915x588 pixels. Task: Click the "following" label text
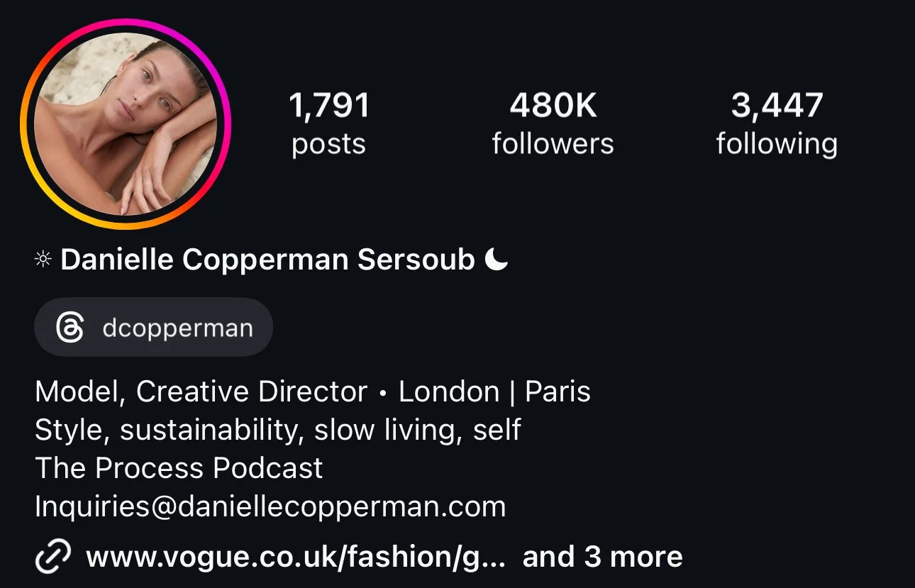(777, 145)
